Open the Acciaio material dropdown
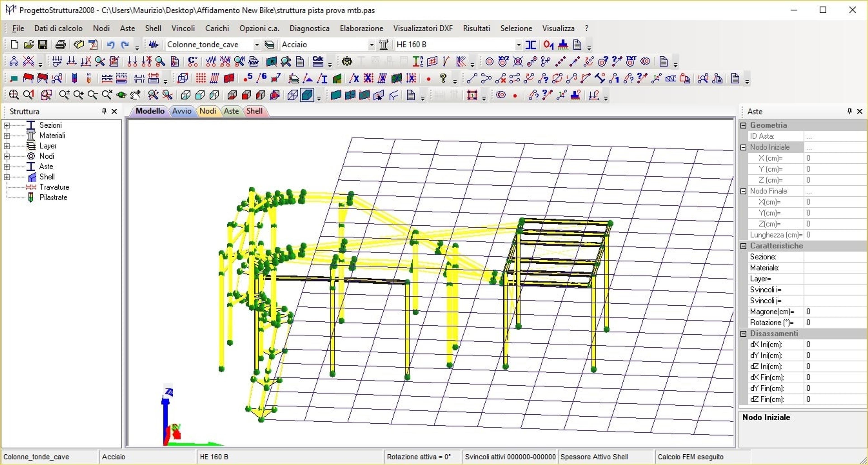Viewport: 868px width, 465px height. [x=371, y=45]
